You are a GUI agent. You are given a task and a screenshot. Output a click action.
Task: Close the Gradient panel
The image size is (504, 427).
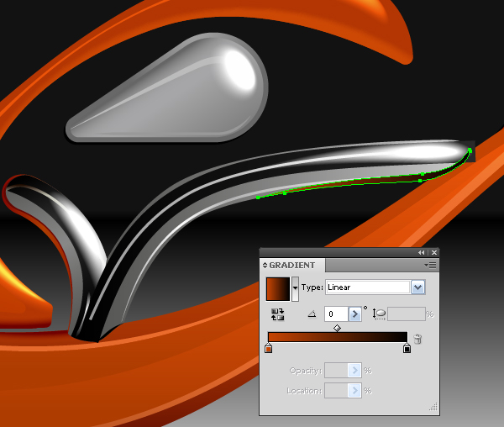tap(434, 253)
